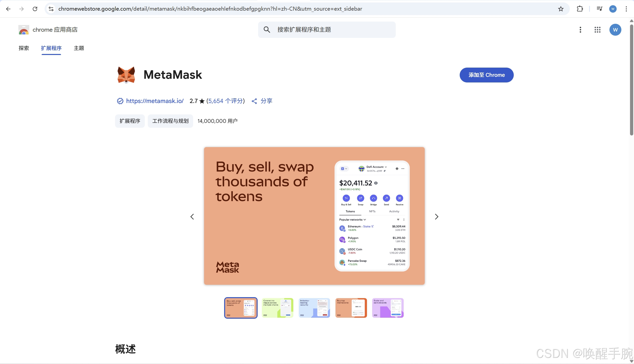Click the MetaMask title heading

click(173, 75)
